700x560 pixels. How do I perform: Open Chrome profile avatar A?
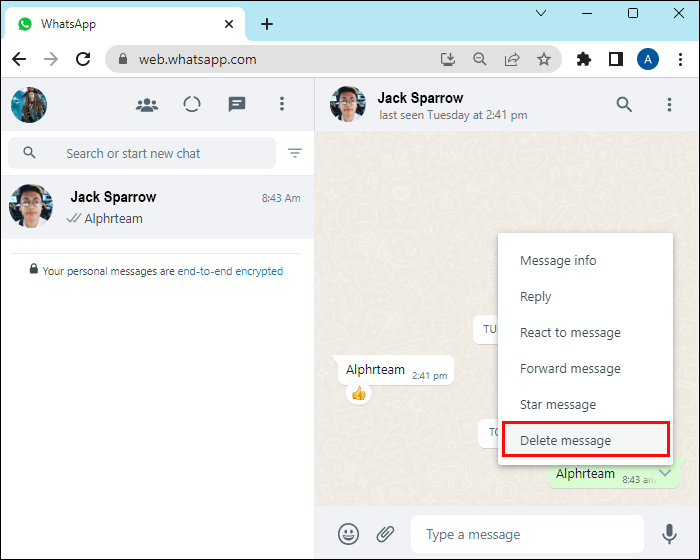tap(648, 59)
